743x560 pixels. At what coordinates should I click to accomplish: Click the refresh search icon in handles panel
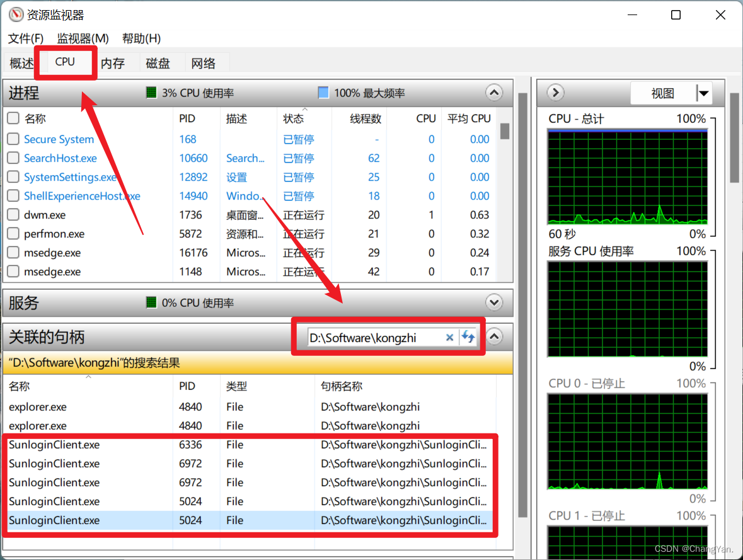tap(468, 337)
